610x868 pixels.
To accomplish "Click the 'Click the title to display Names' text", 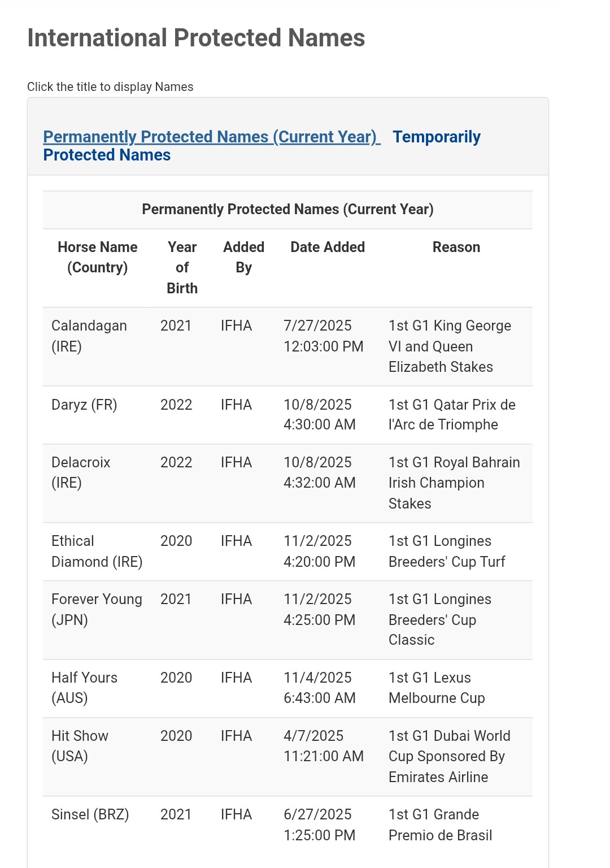I will (110, 87).
